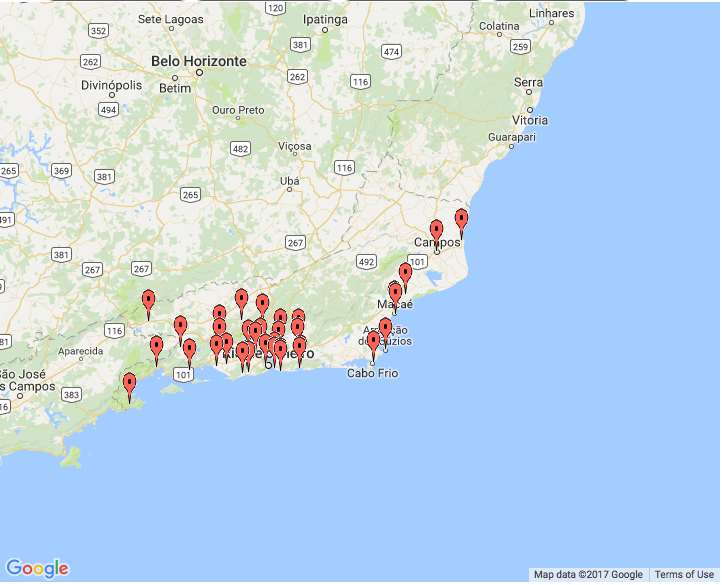Click the marker just above Cabo Frio
Viewport: 722px width, 585px height.
(x=373, y=343)
